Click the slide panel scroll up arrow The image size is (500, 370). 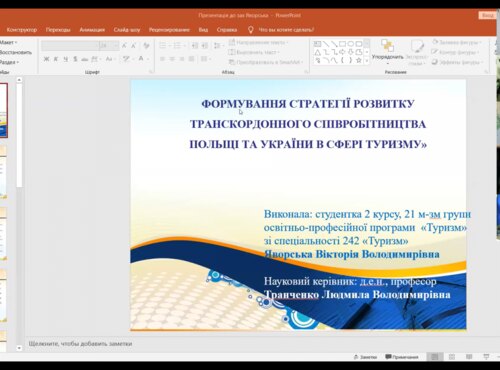pos(19,80)
